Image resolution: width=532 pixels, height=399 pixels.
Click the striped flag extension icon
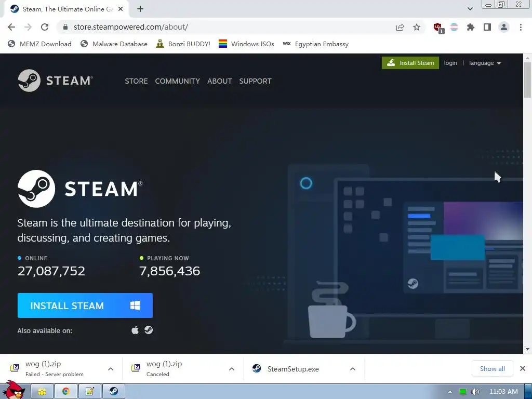click(454, 27)
